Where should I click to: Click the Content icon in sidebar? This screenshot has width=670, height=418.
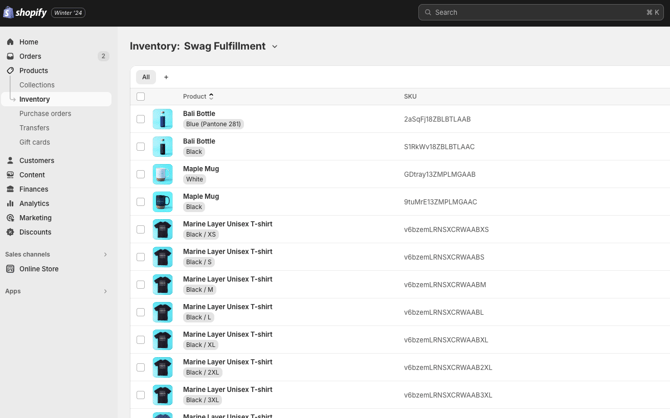tap(10, 175)
